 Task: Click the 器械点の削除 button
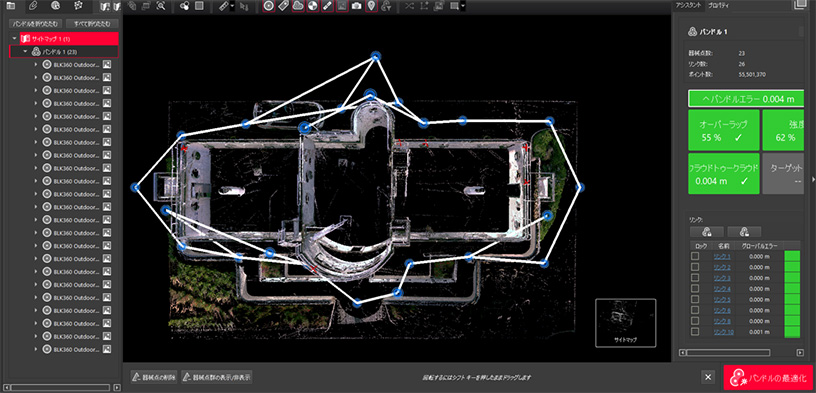point(154,377)
